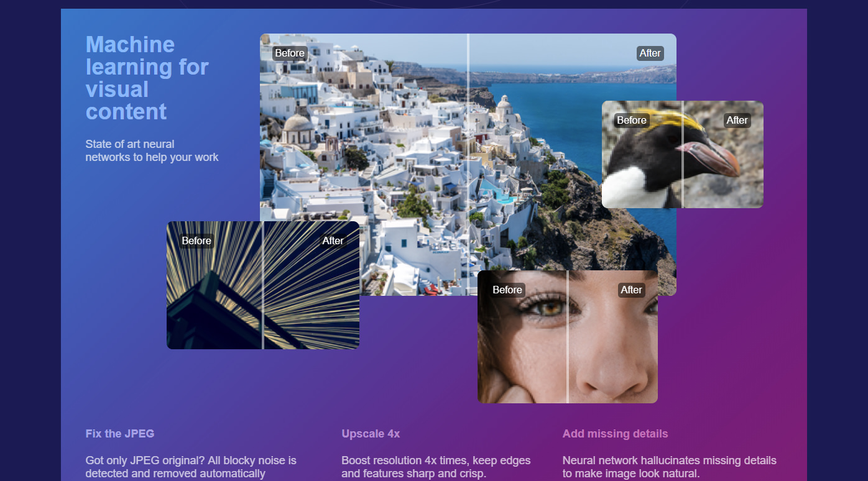Click the Before label on Santorini photo
Viewport: 868px width, 481px height.
pos(290,53)
